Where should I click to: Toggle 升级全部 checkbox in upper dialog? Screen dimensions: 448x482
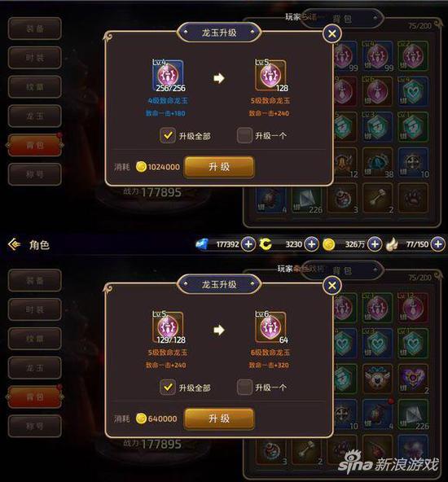[168, 135]
